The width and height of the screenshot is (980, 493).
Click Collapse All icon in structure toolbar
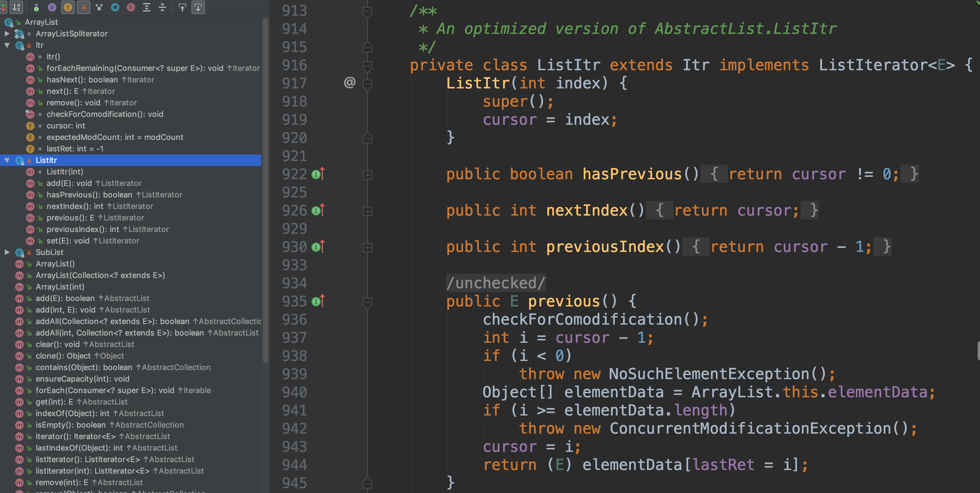[162, 7]
